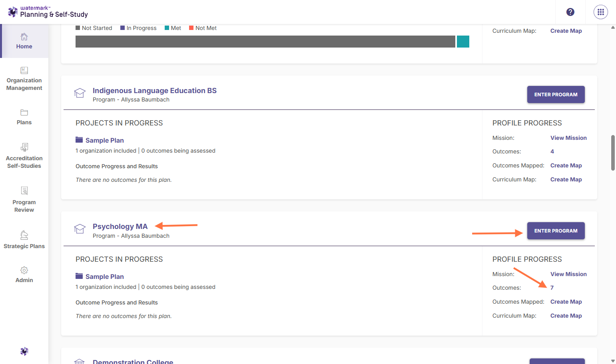Image resolution: width=616 pixels, height=364 pixels.
Task: Open Plans in sidebar
Action: coord(24,117)
